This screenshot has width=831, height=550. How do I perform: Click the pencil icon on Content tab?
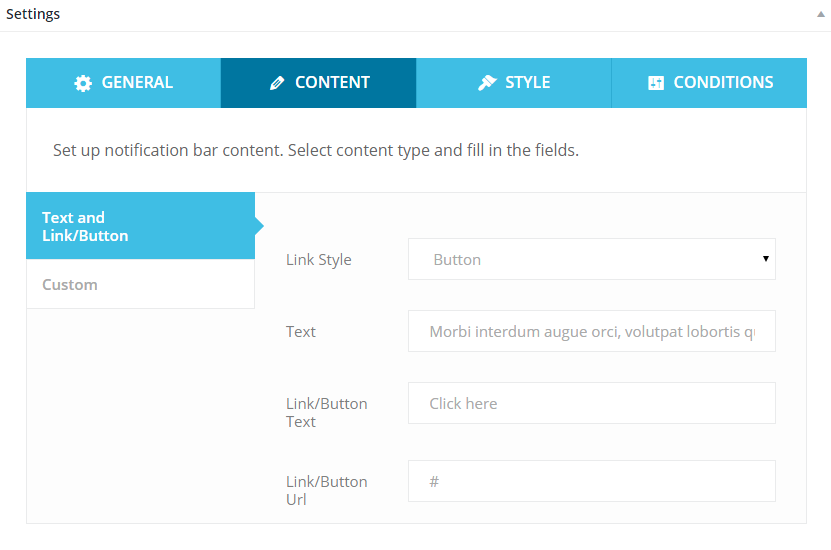pos(277,83)
